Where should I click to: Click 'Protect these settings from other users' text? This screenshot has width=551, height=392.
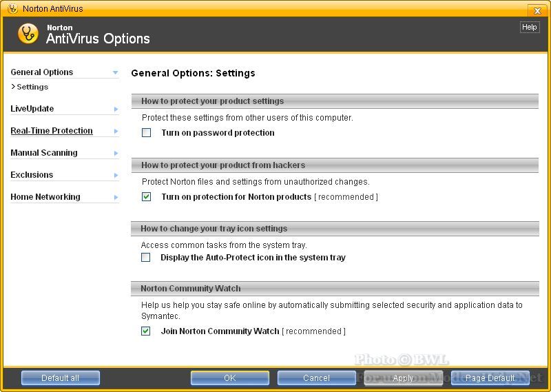point(247,117)
